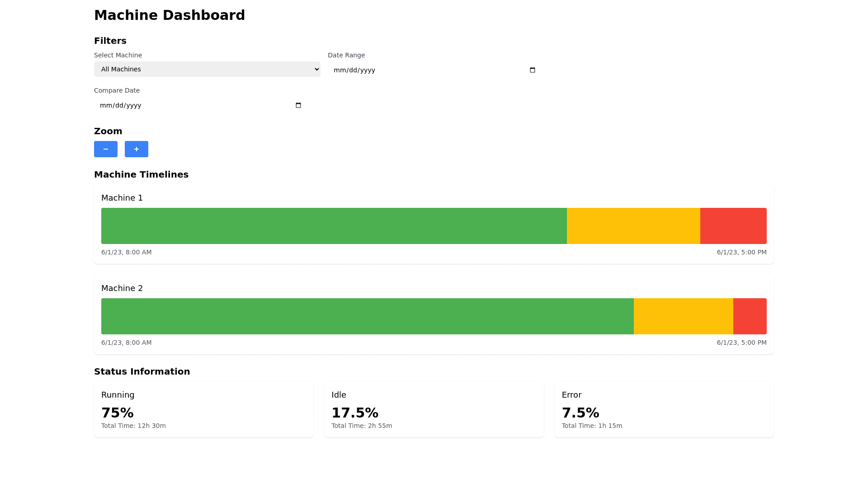Viewport: 868px width, 488px height.
Task: Open Compare Date calendar picker icon
Action: point(298,105)
